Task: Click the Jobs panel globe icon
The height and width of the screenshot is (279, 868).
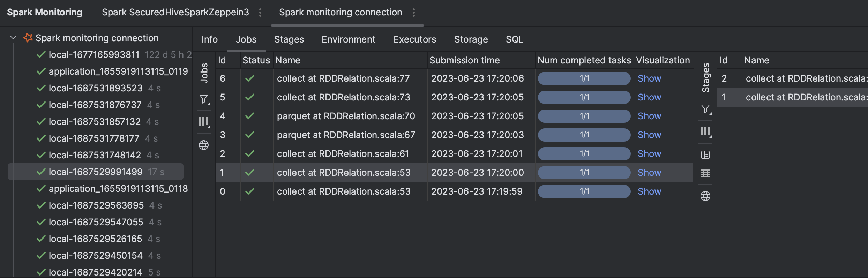Action: coord(204,145)
